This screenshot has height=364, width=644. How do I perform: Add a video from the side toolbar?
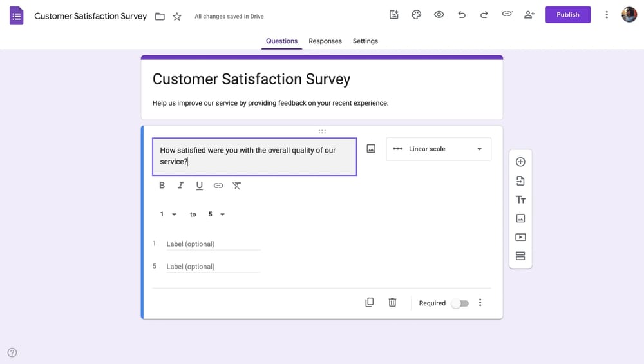click(x=520, y=237)
